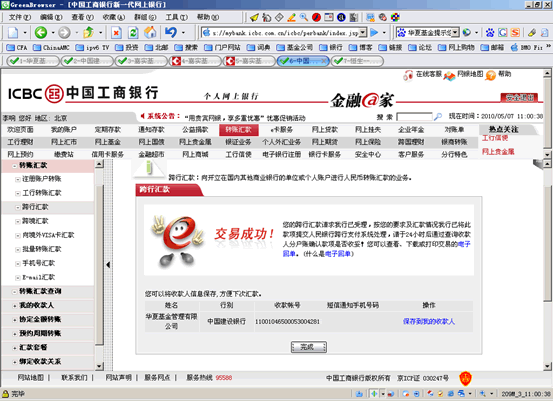Click 跨境汇款 in the sidebar
Viewport: 554px width, 402px height.
pyautogui.click(x=35, y=221)
